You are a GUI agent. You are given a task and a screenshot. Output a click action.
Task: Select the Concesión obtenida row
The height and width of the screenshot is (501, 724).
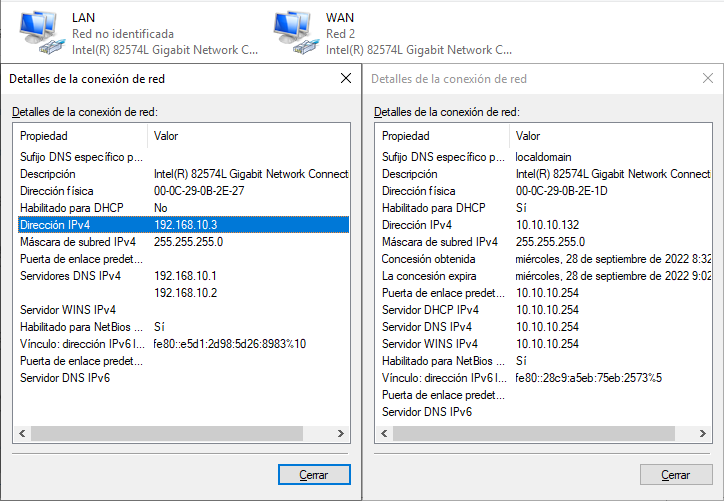tap(545, 258)
